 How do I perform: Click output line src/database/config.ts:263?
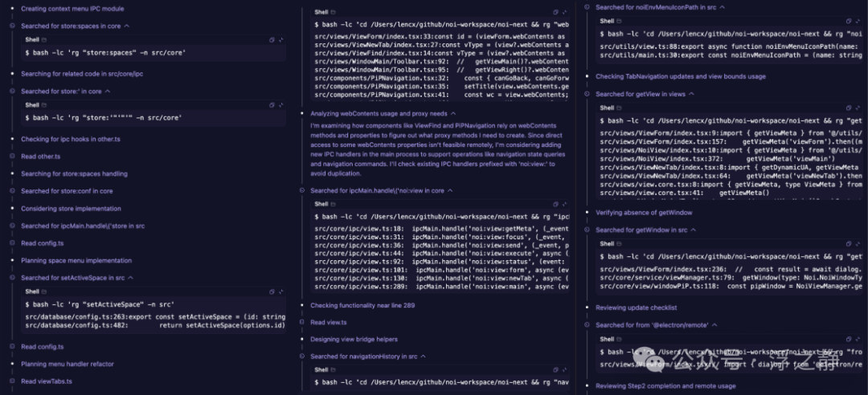[x=156, y=317]
